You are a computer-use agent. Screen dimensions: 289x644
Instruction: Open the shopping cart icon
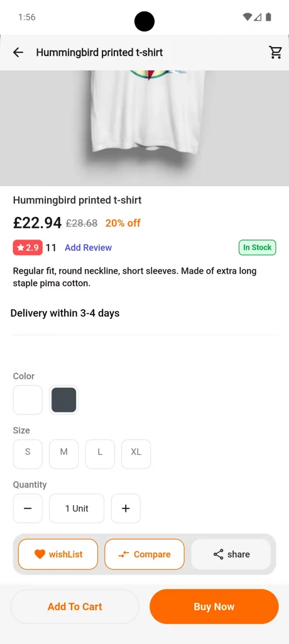coord(275,52)
